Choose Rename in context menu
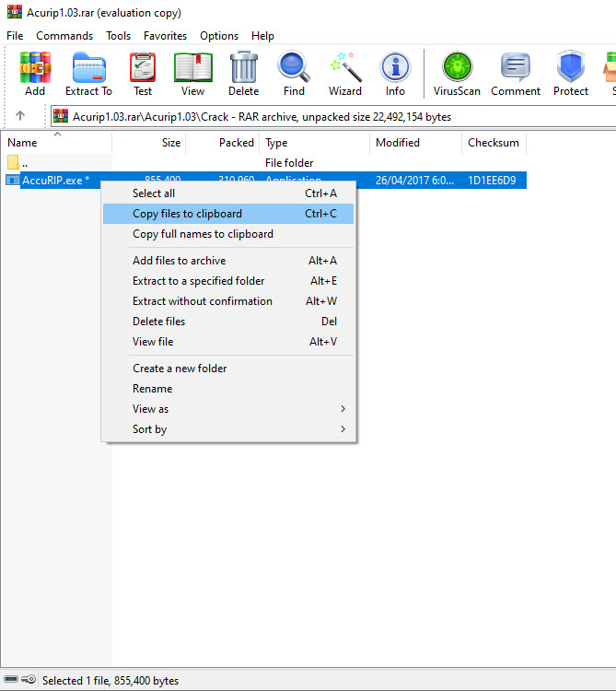 coord(228,389)
